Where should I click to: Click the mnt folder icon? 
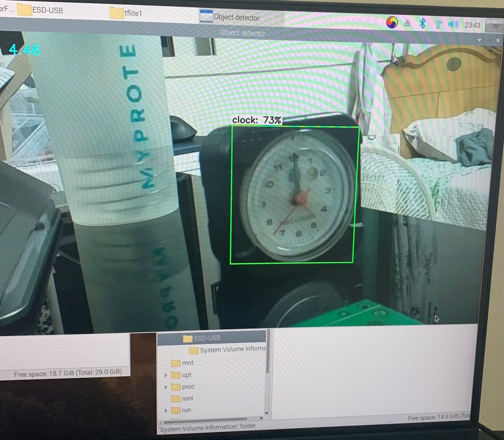[176, 363]
